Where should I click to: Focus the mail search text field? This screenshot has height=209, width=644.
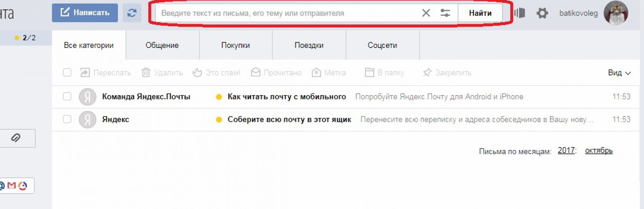pos(288,13)
